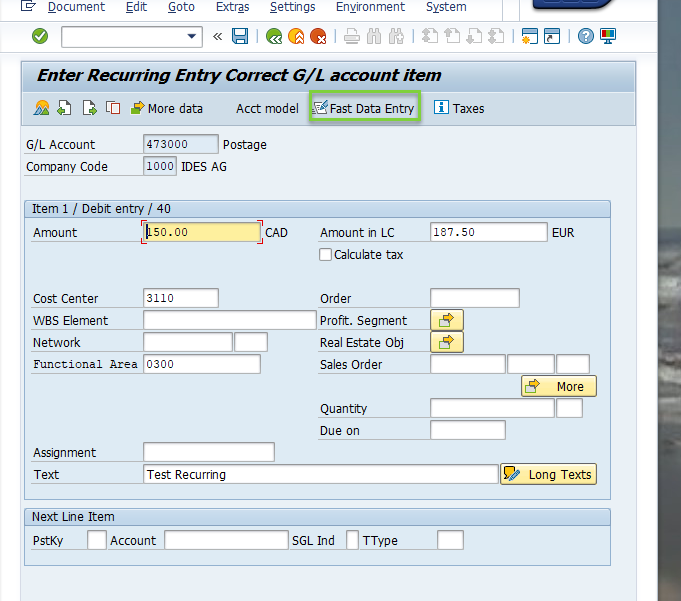Click the Taxes info icon
Image resolution: width=681 pixels, height=601 pixels.
click(x=441, y=108)
